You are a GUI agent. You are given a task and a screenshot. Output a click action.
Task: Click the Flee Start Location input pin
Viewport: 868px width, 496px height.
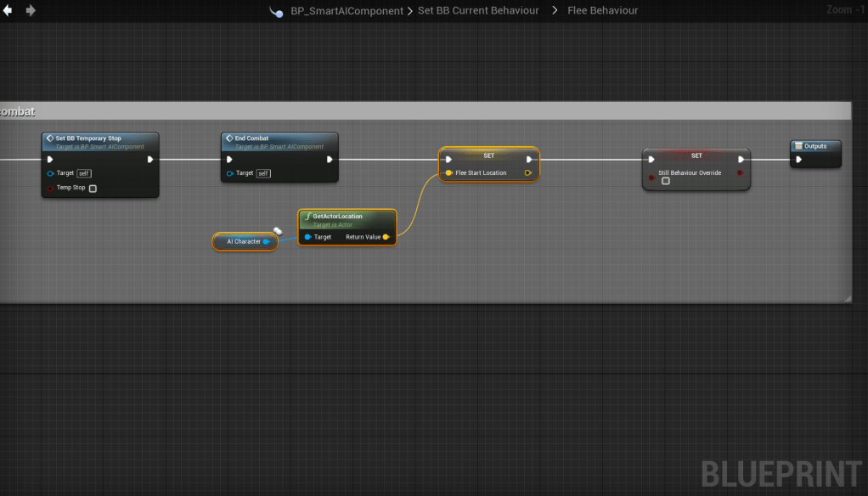[448, 173]
